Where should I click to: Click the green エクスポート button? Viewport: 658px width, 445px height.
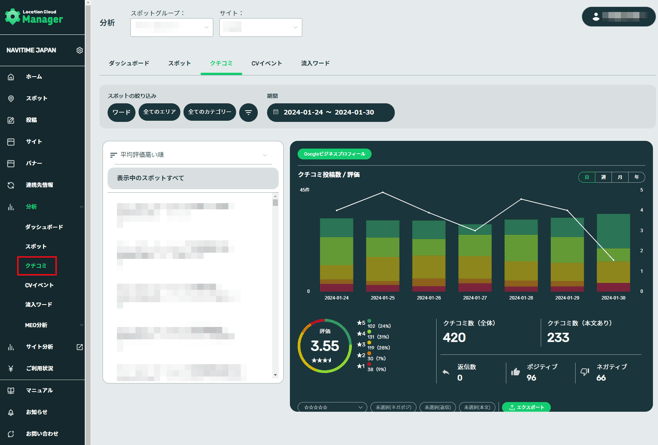(527, 407)
